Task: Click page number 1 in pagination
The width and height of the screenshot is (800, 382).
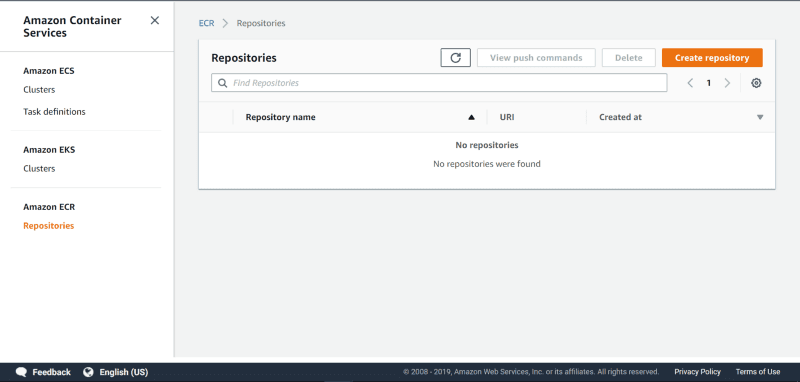Action: (x=709, y=83)
